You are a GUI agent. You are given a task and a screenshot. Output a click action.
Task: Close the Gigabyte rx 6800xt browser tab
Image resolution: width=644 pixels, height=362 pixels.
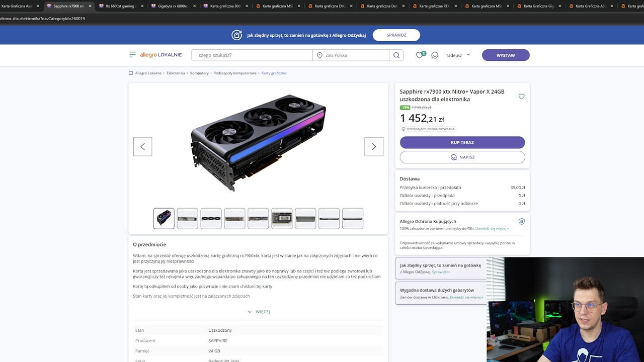(x=194, y=6)
